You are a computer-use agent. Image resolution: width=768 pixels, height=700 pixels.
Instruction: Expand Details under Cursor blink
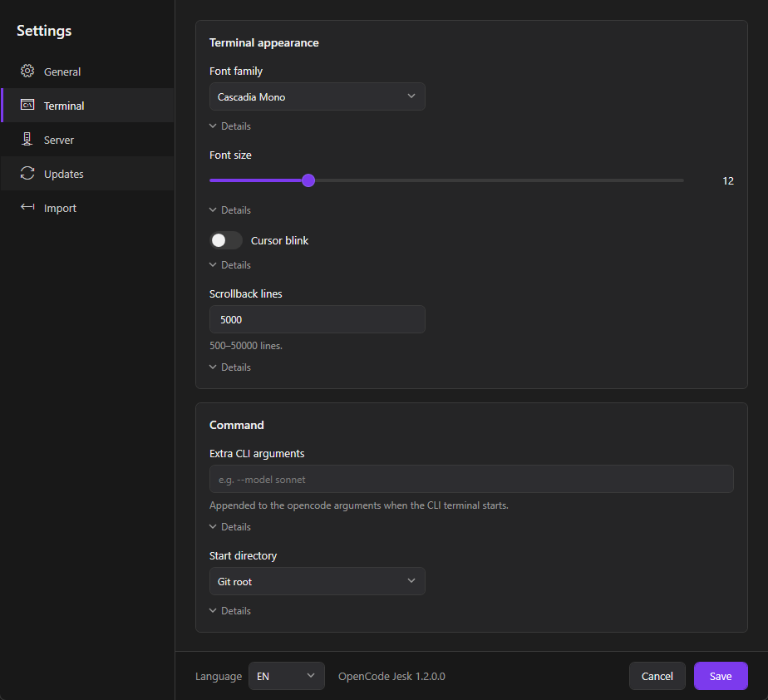230,265
